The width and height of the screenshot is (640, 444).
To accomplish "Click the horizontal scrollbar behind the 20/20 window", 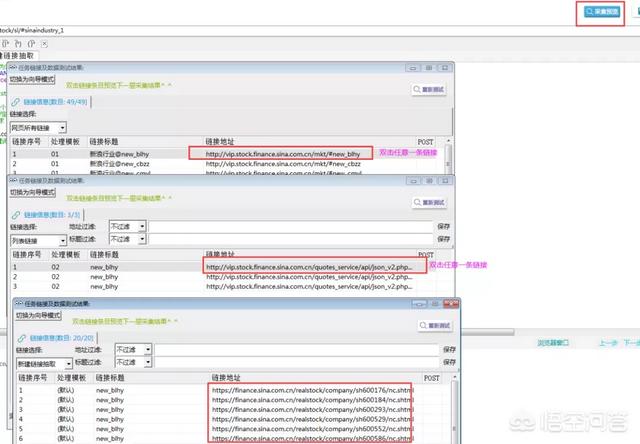I will click(487, 332).
